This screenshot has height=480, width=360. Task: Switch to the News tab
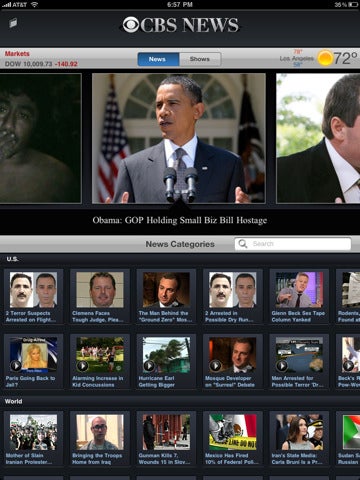pos(158,59)
